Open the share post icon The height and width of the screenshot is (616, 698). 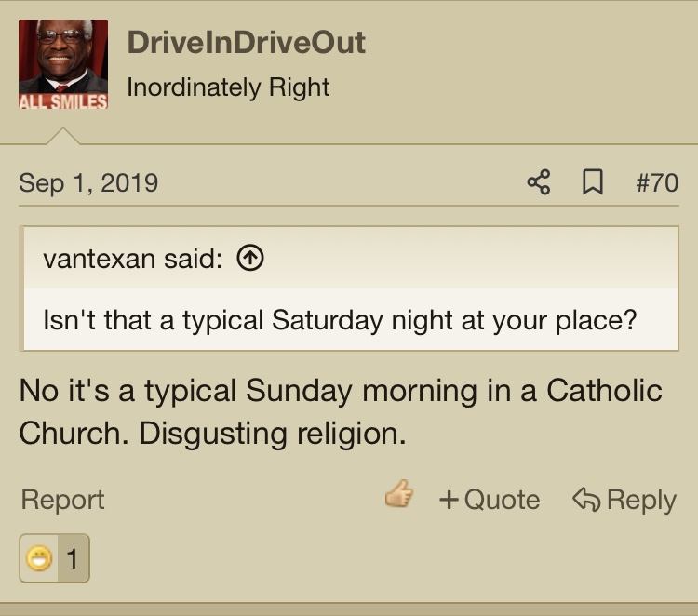539,182
